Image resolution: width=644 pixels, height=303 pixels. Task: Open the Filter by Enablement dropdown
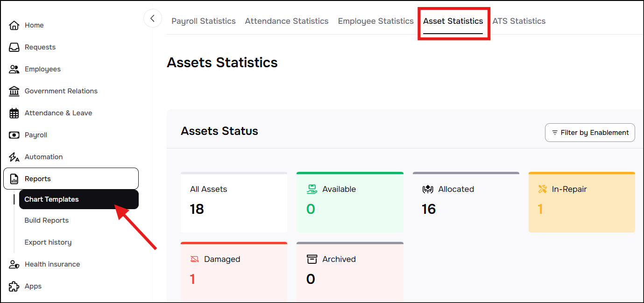590,133
